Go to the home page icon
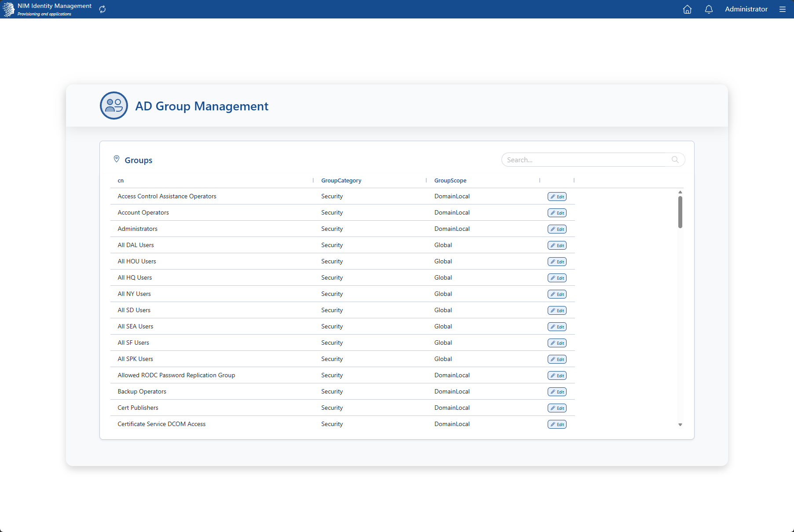Viewport: 794px width, 532px height. (x=687, y=9)
